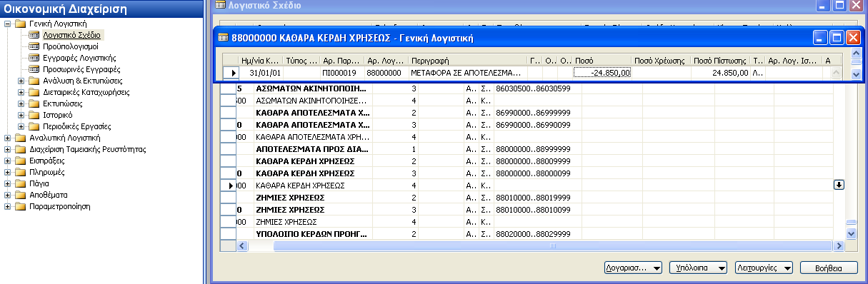Viewport: 868px width, 284px height.
Task: Collapse the Γενική Λογιστική tree node
Action: [x=7, y=24]
